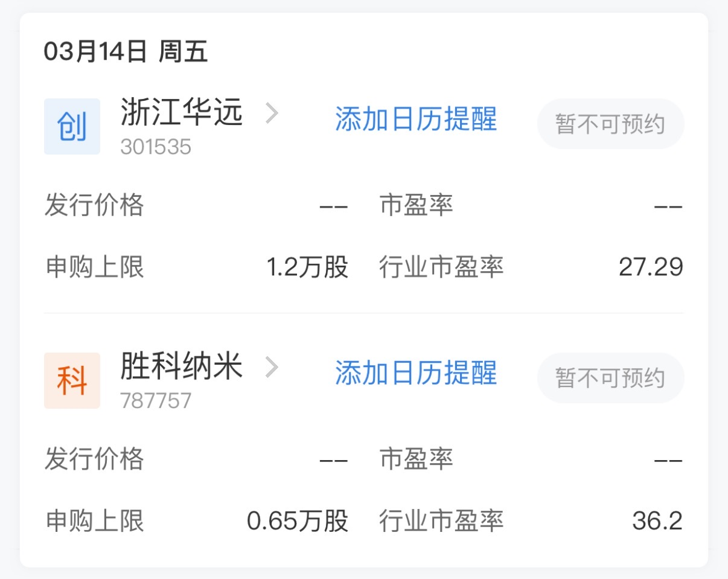Image resolution: width=728 pixels, height=579 pixels.
Task: Select the 03月14日 周五 date header
Action: point(126,52)
